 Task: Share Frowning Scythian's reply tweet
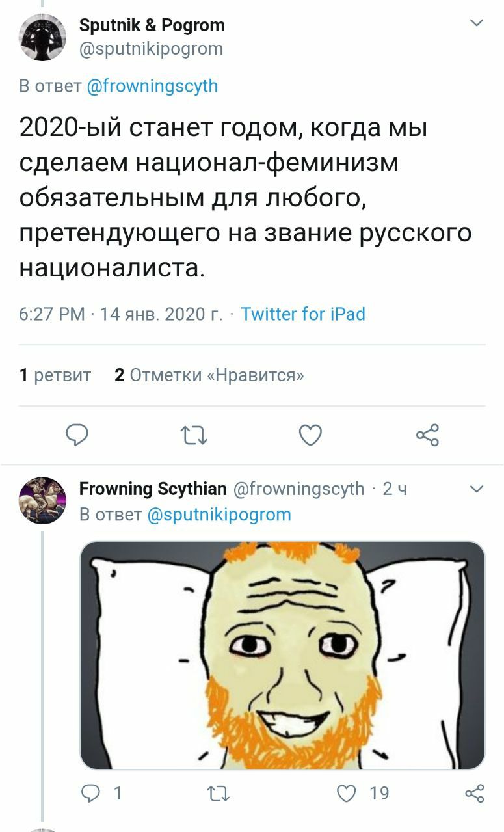click(475, 793)
